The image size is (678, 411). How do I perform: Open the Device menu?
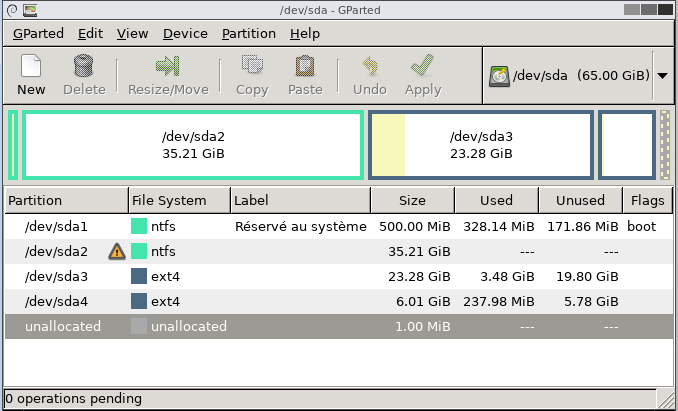point(185,33)
